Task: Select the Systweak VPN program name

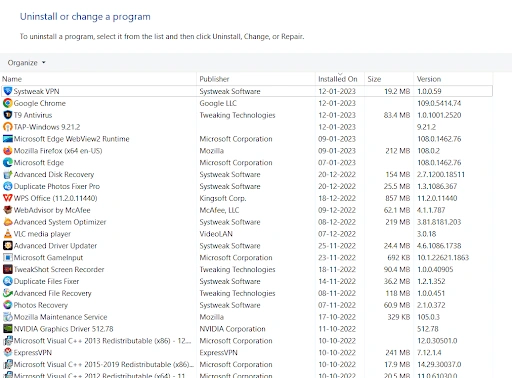Action: pyautogui.click(x=36, y=91)
